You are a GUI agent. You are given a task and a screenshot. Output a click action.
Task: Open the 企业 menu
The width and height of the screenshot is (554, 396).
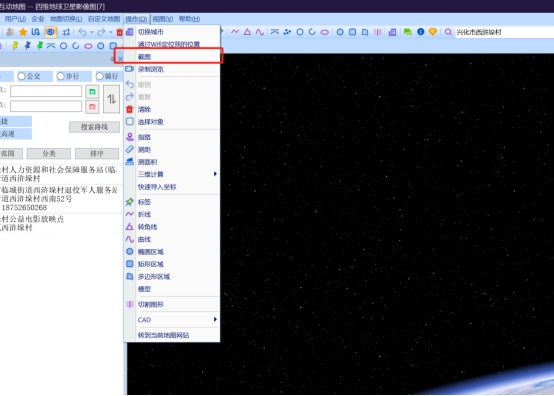click(x=38, y=19)
